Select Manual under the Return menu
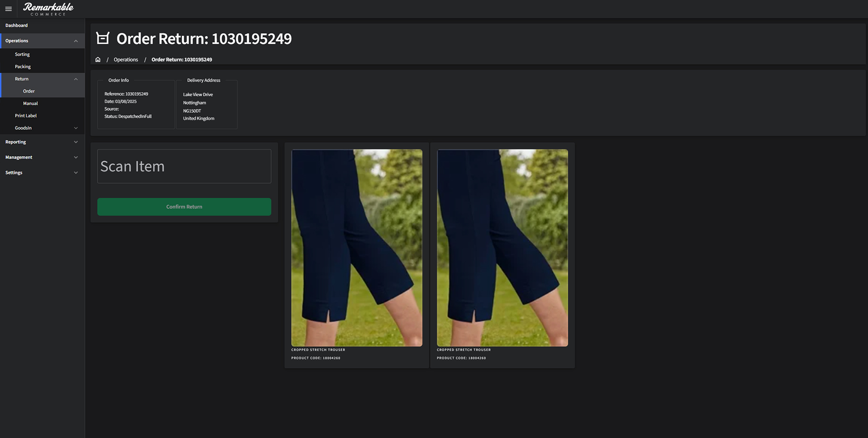868x438 pixels. pyautogui.click(x=30, y=103)
